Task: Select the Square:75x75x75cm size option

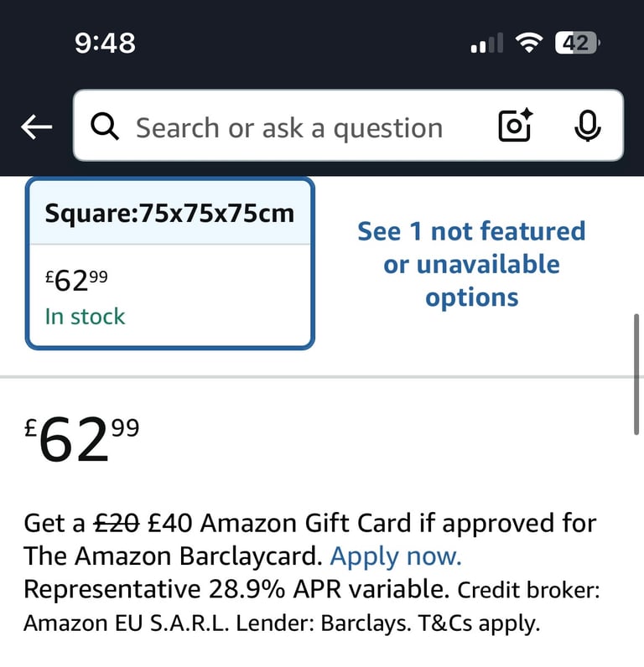Action: tap(170, 263)
